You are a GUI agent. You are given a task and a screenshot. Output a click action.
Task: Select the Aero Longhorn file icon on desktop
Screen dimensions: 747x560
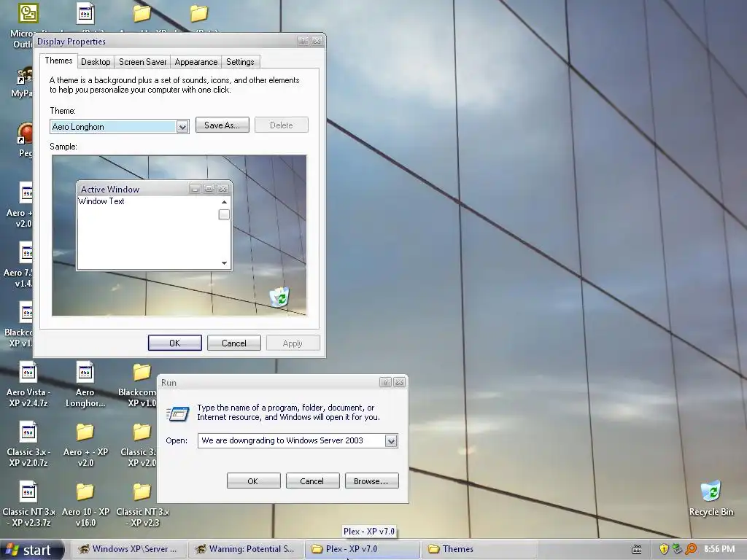coord(85,372)
